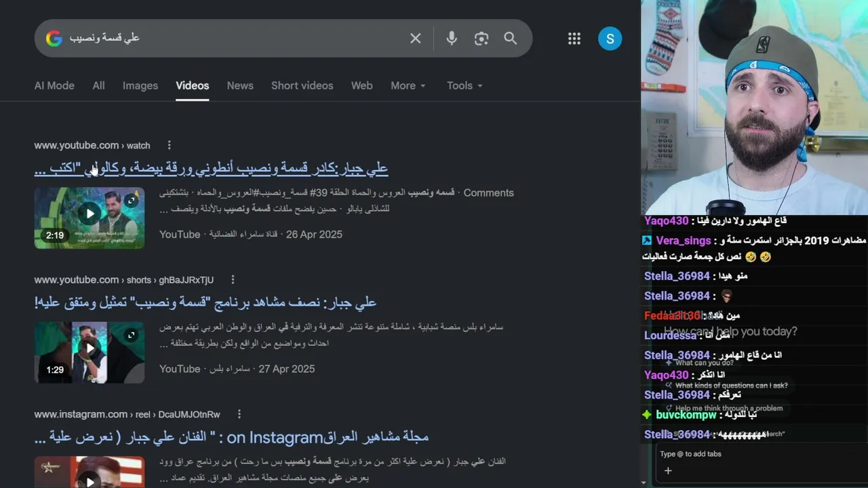Open the three-dot menu beside youtube.com › watch

[x=170, y=145]
